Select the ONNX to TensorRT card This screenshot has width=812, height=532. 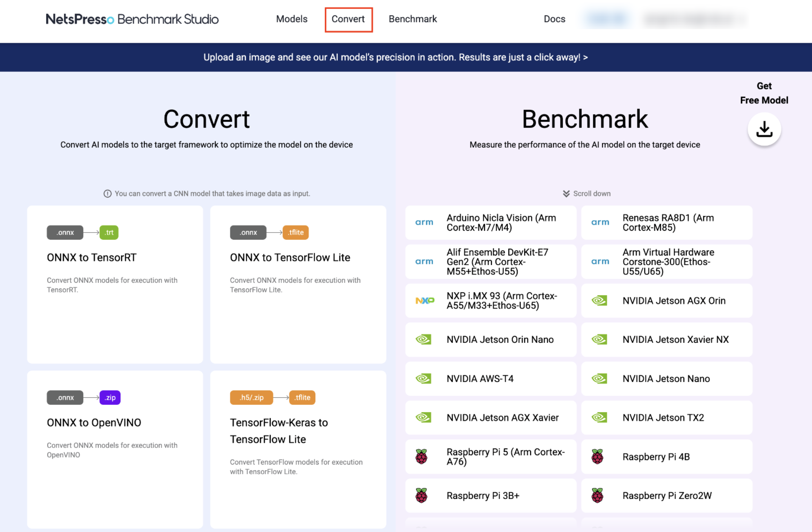tap(115, 284)
